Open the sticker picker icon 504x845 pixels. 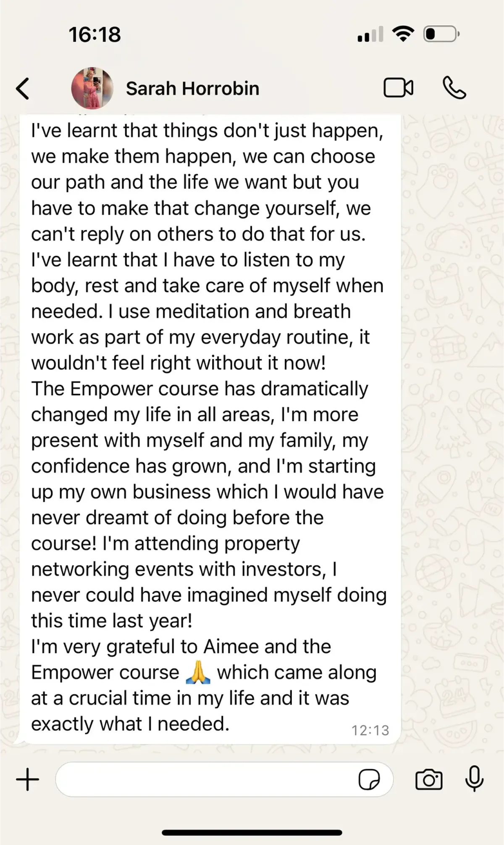pyautogui.click(x=369, y=780)
